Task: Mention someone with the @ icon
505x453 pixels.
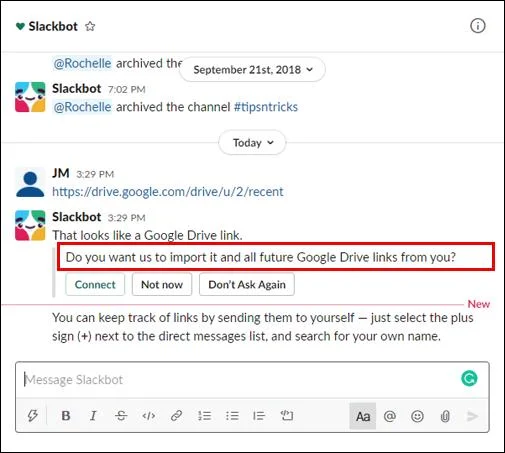Action: coord(390,416)
